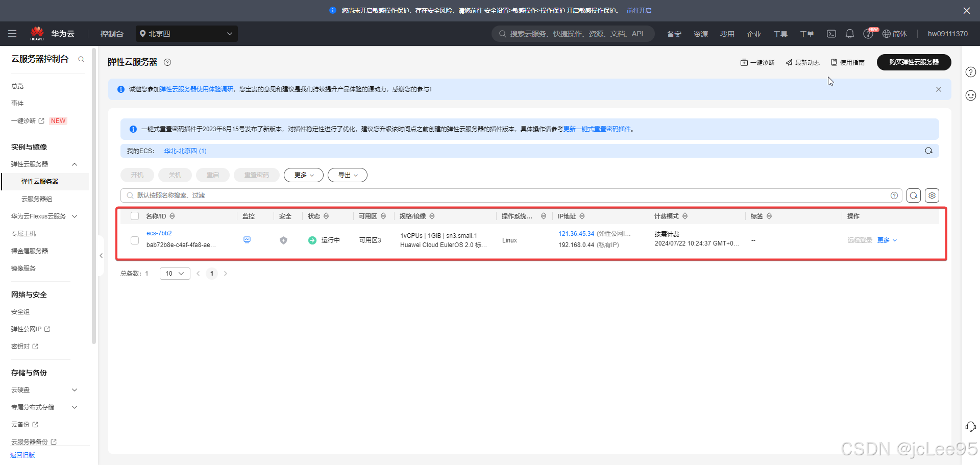Click the search filter help icon

pos(894,195)
